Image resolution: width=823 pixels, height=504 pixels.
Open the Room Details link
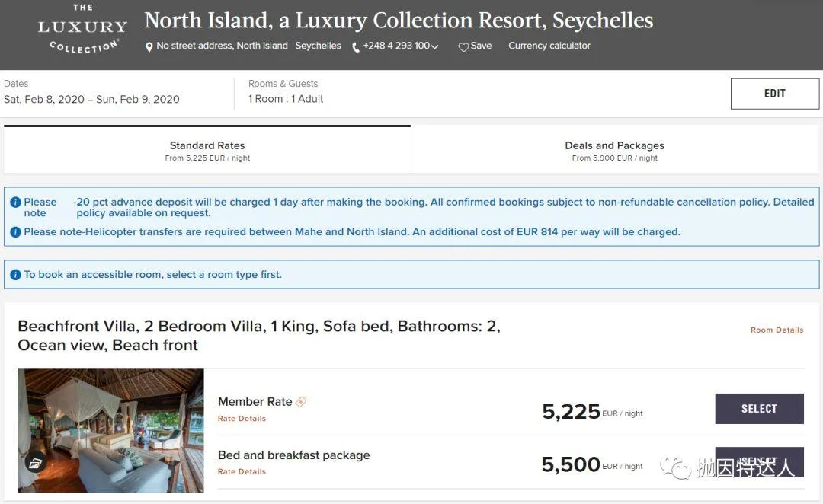point(777,330)
